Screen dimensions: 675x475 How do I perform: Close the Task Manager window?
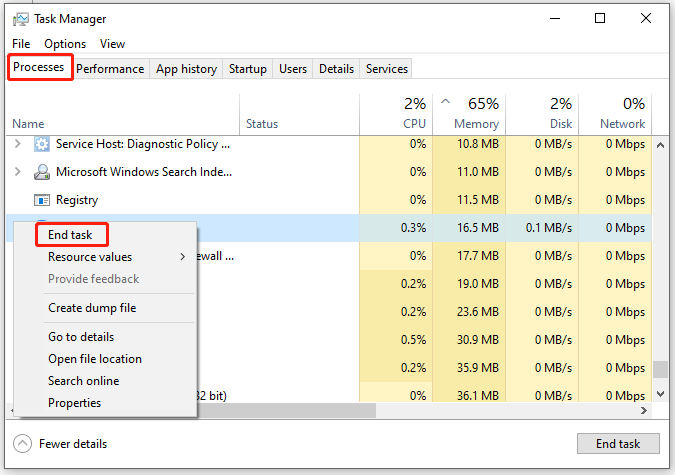coord(646,19)
